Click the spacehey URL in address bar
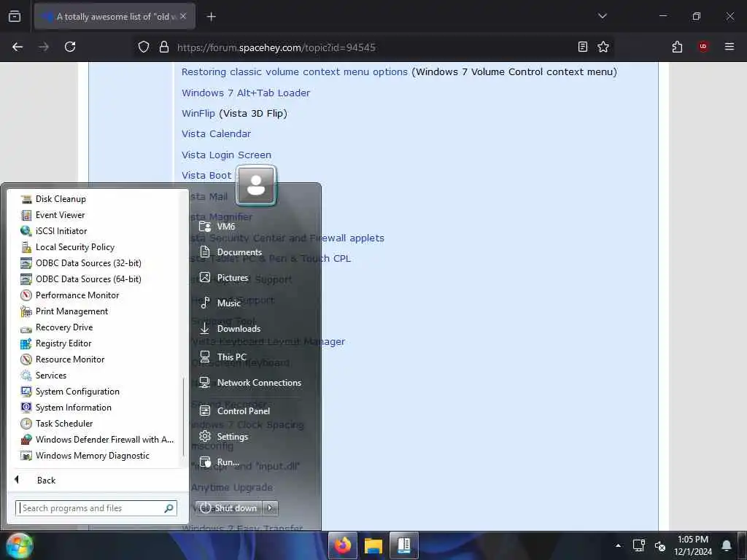The width and height of the screenshot is (747, 560). [x=276, y=47]
